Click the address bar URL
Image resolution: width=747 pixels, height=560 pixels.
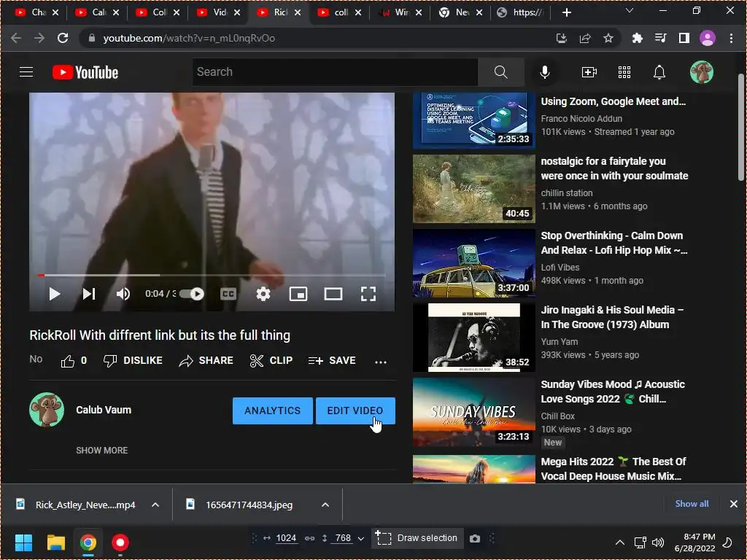(189, 38)
